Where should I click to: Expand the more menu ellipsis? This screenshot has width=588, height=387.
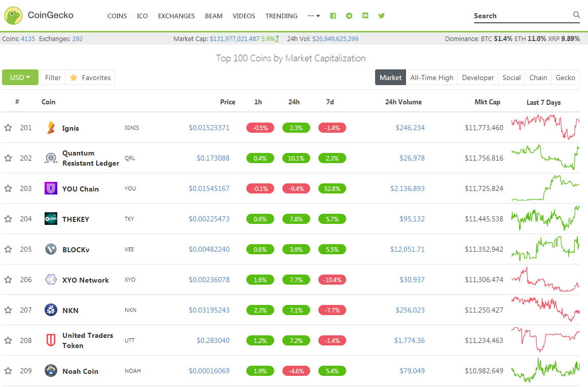[x=313, y=16]
